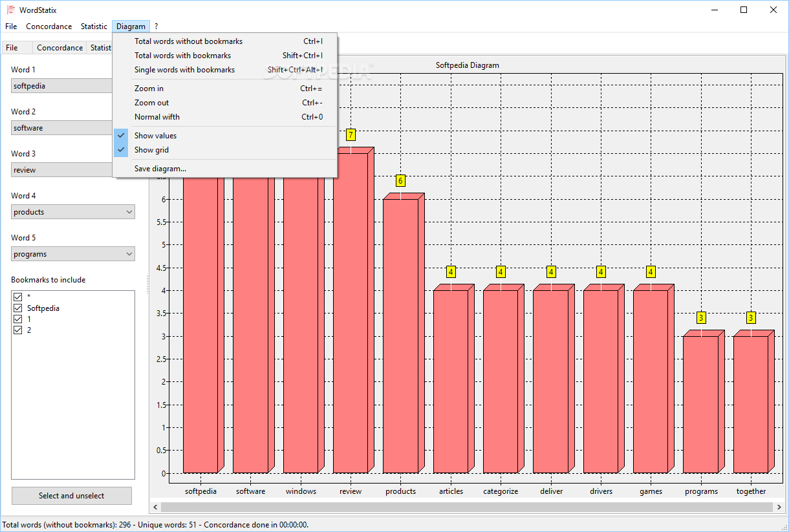
Task: Select Zoom out from Diagram menu
Action: [x=224, y=103]
